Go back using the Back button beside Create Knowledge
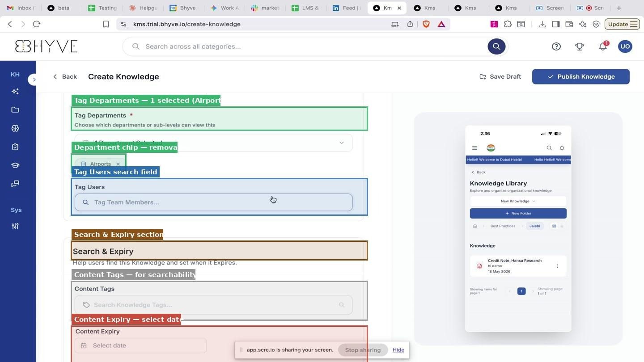Screen dimensions: 644x362 [65, 76]
